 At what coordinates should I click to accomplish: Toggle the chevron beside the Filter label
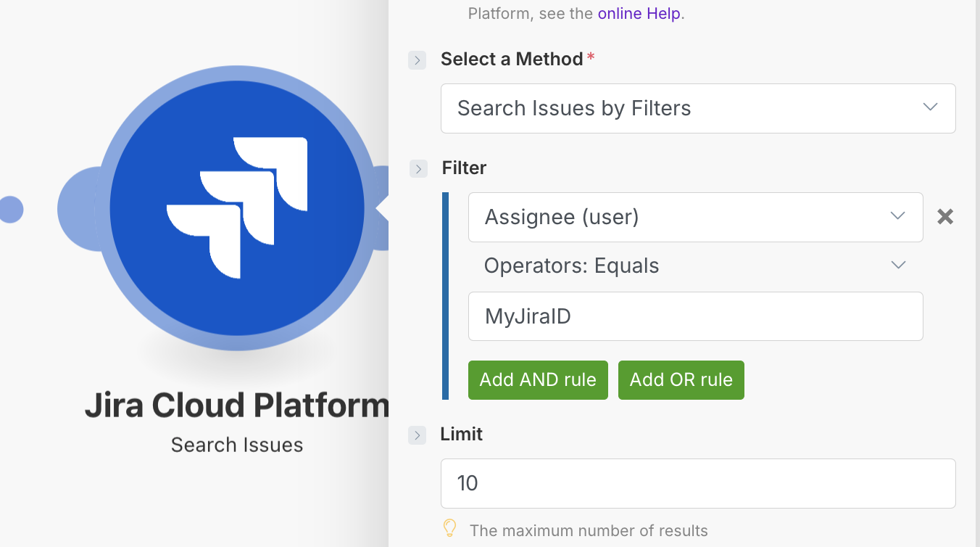pyautogui.click(x=418, y=169)
